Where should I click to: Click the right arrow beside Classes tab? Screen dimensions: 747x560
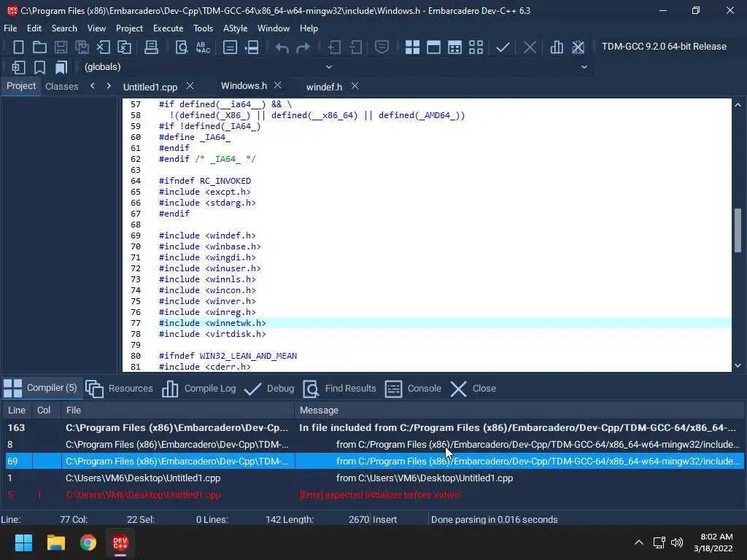[109, 86]
